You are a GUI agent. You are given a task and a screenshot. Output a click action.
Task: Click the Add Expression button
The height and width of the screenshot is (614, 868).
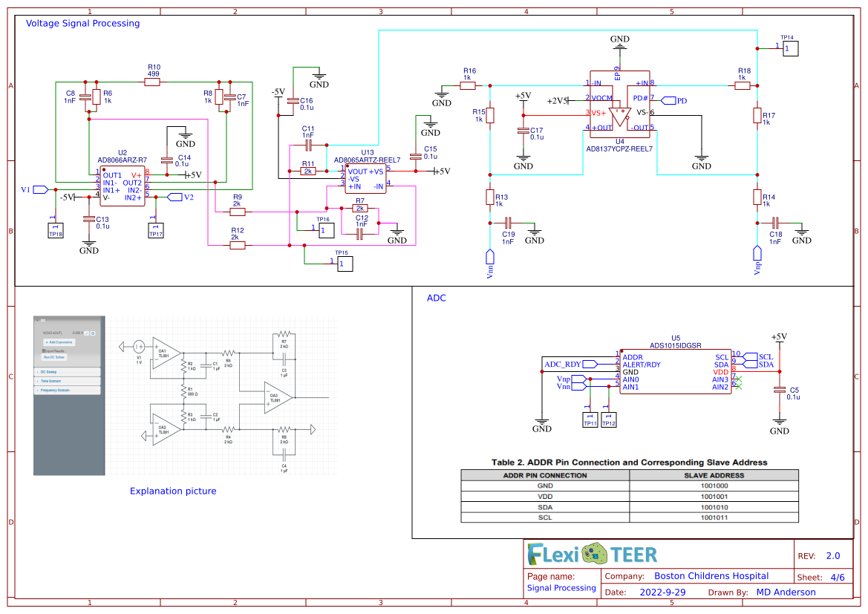(59, 342)
